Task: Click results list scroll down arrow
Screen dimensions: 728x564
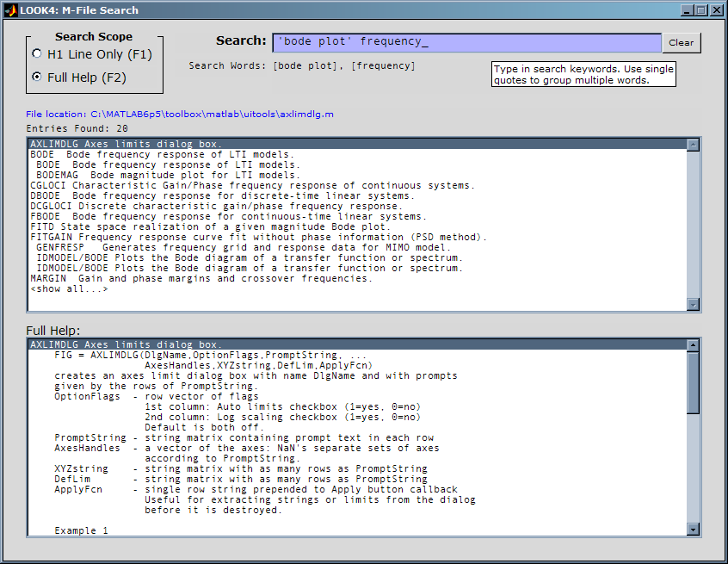Action: (x=693, y=305)
